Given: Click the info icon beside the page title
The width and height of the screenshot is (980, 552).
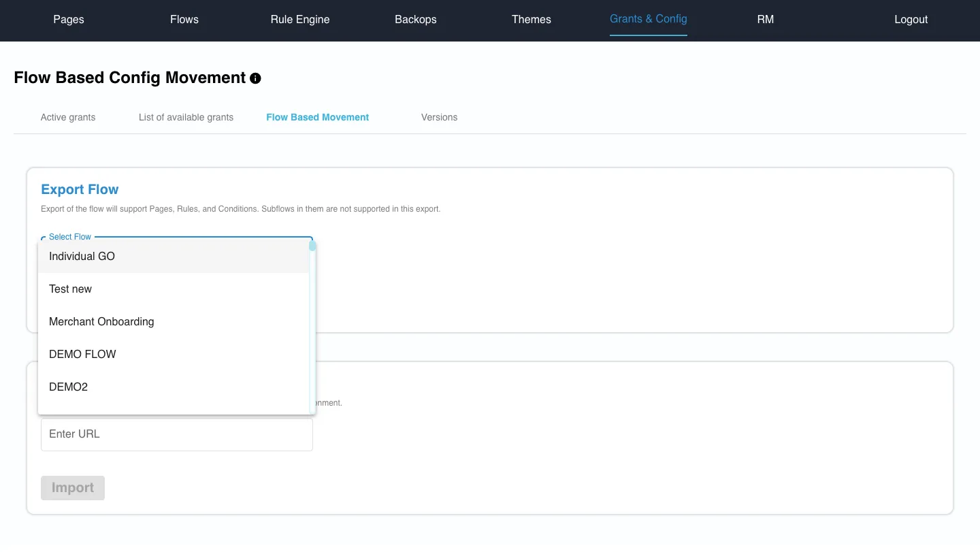Looking at the screenshot, I should (x=255, y=78).
